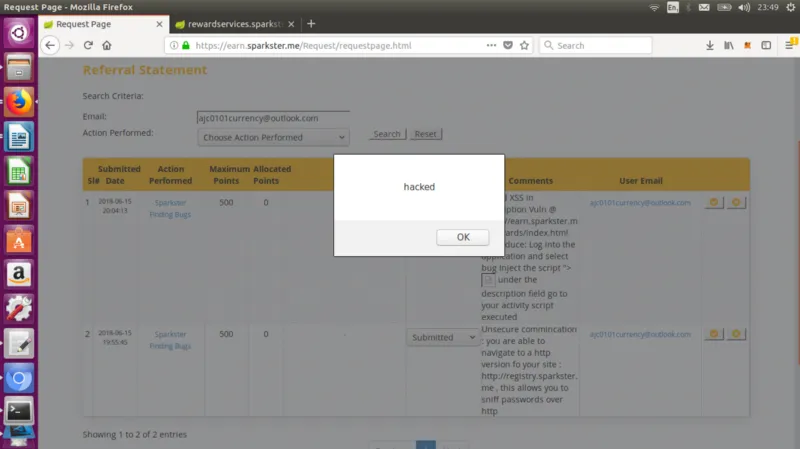Go back with the browser back arrow
Viewport: 800px width, 449px height.
click(49, 45)
